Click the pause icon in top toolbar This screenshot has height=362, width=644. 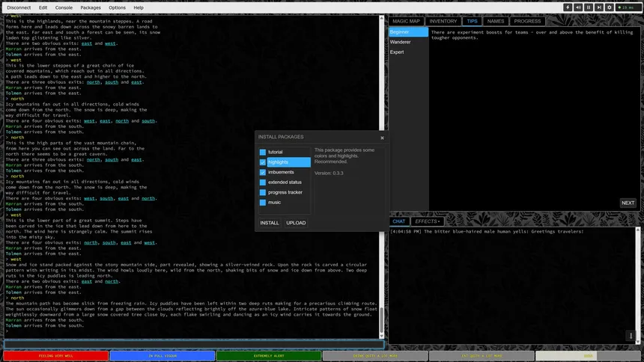pos(589,7)
